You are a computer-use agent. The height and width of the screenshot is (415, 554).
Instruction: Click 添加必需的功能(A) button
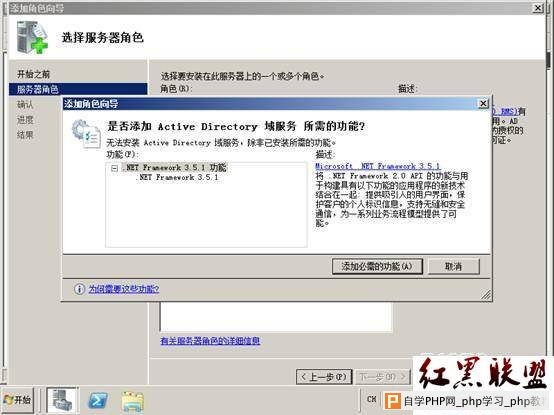[x=377, y=266]
